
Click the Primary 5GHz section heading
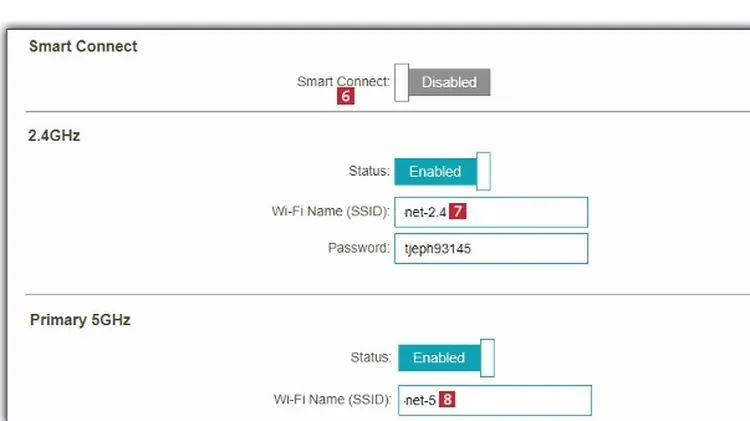(80, 320)
